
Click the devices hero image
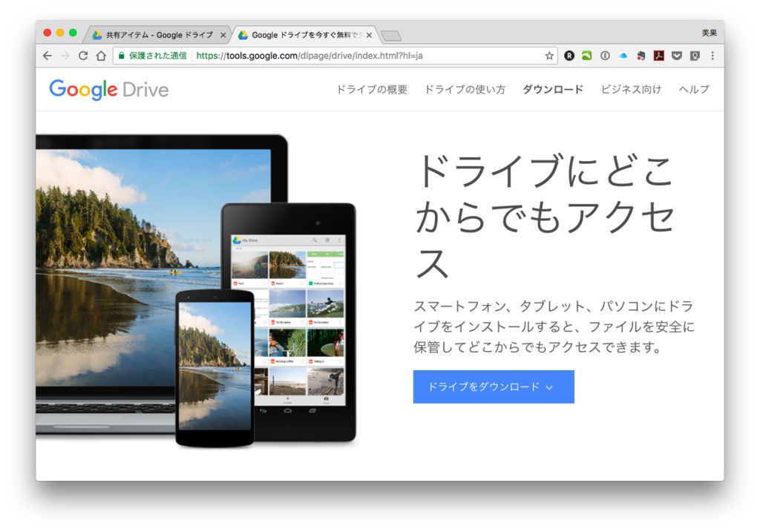pos(196,291)
